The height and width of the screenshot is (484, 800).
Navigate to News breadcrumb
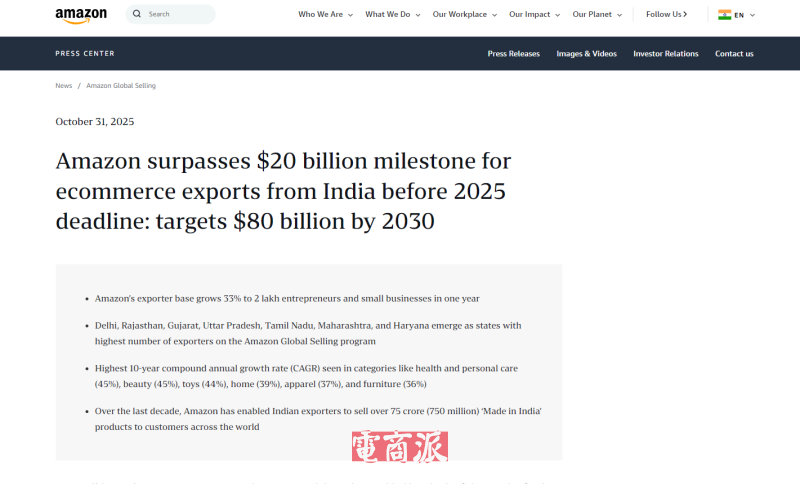pos(63,86)
